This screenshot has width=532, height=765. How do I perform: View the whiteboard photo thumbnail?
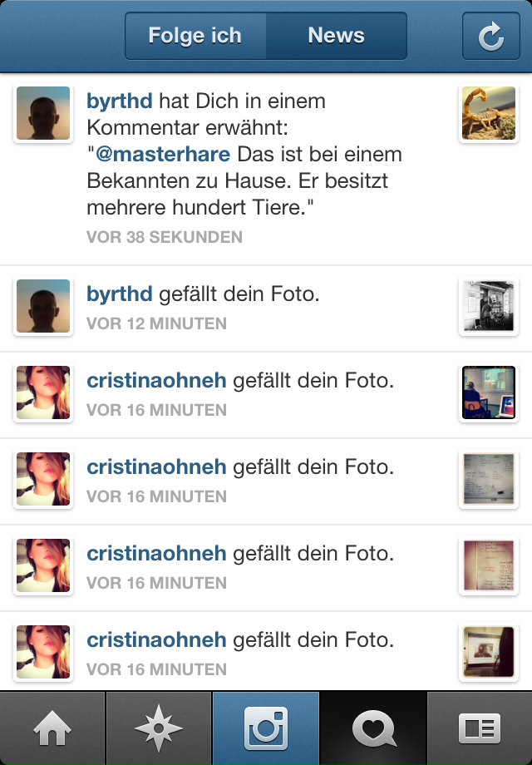[x=489, y=479]
